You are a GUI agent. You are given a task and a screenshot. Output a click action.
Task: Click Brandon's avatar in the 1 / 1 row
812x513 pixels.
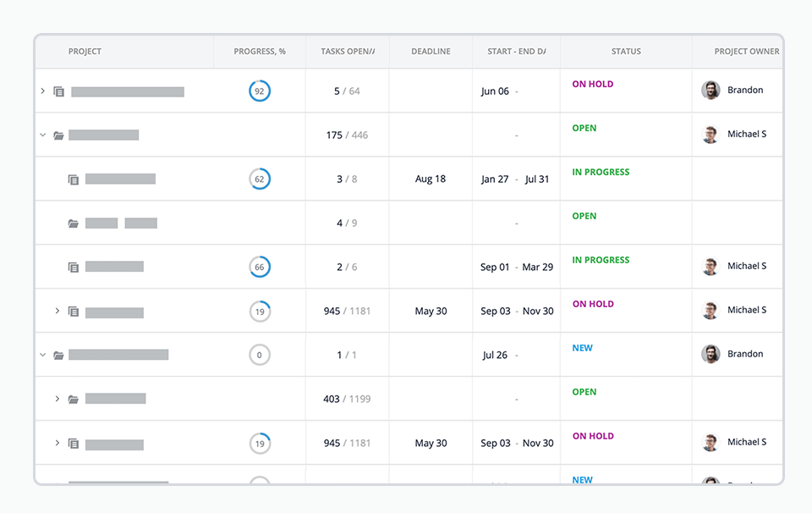[x=710, y=355]
